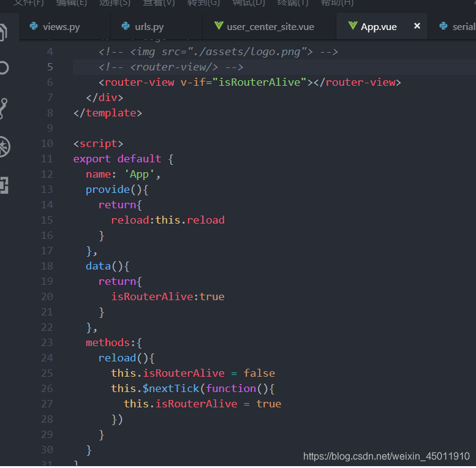Click the function keyword on line 26
The height and width of the screenshot is (468, 476).
point(231,388)
